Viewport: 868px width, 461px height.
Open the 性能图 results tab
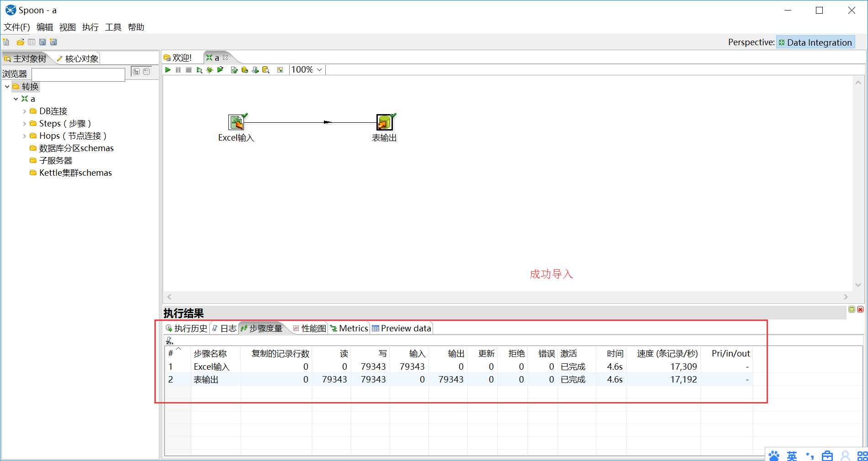click(310, 328)
